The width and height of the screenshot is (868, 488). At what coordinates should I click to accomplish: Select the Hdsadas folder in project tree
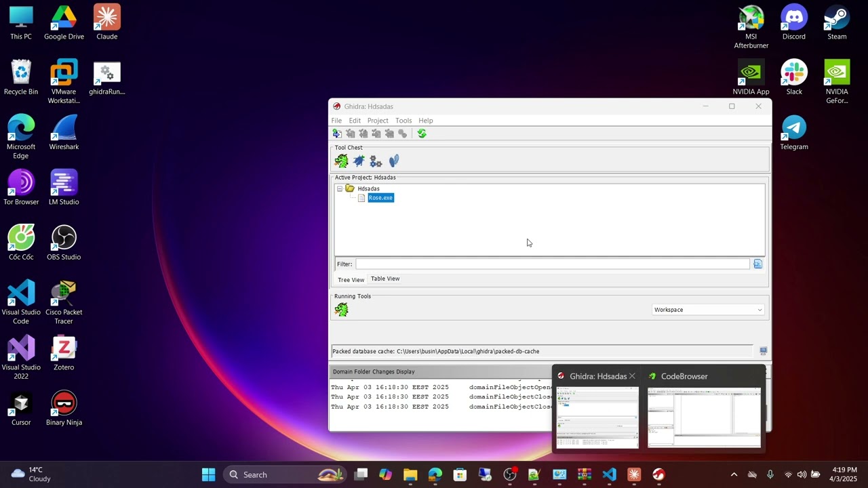click(368, 189)
